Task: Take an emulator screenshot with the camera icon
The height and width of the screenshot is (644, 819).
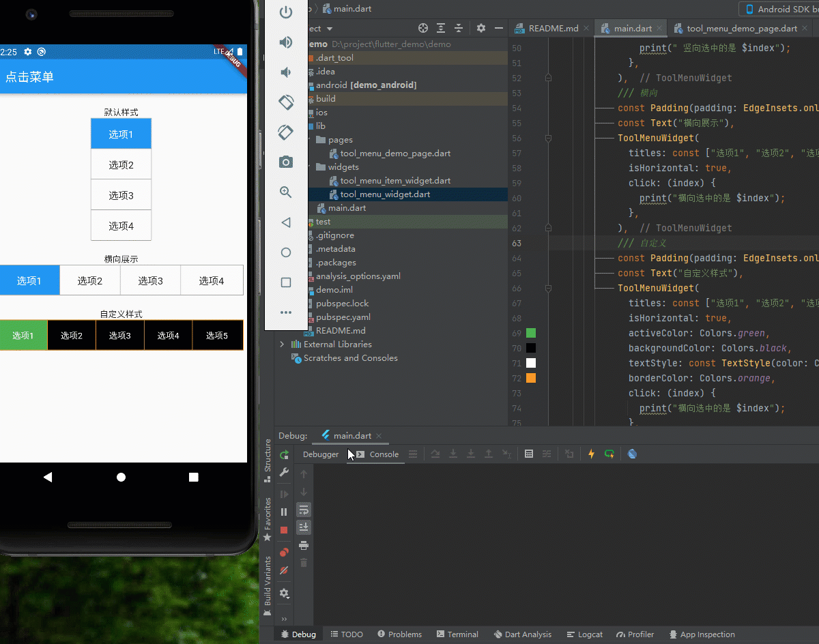Action: click(x=286, y=162)
